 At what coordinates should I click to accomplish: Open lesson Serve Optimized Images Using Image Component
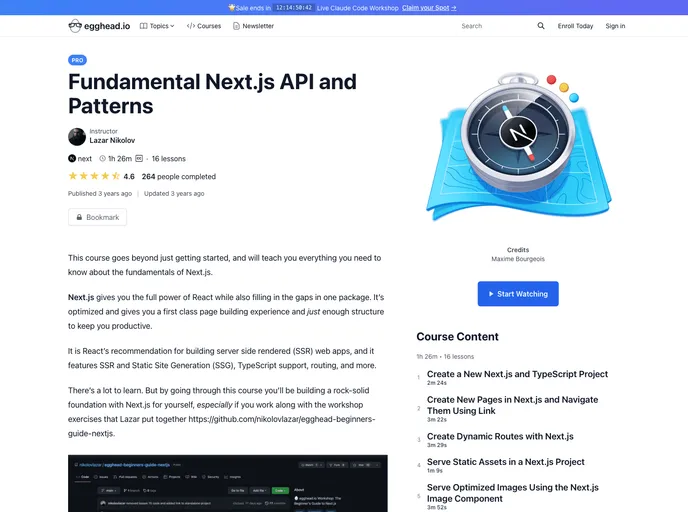click(x=512, y=493)
